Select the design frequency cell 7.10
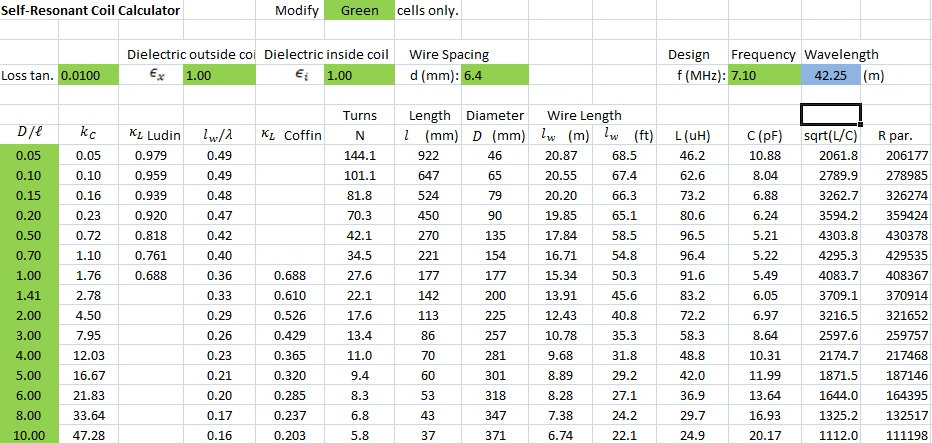This screenshot has width=932, height=443. coord(763,75)
